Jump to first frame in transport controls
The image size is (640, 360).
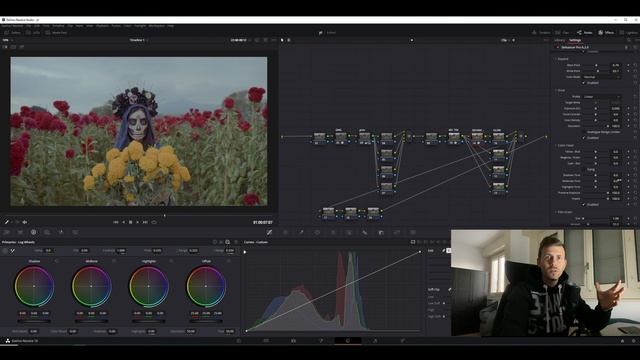[x=116, y=222]
